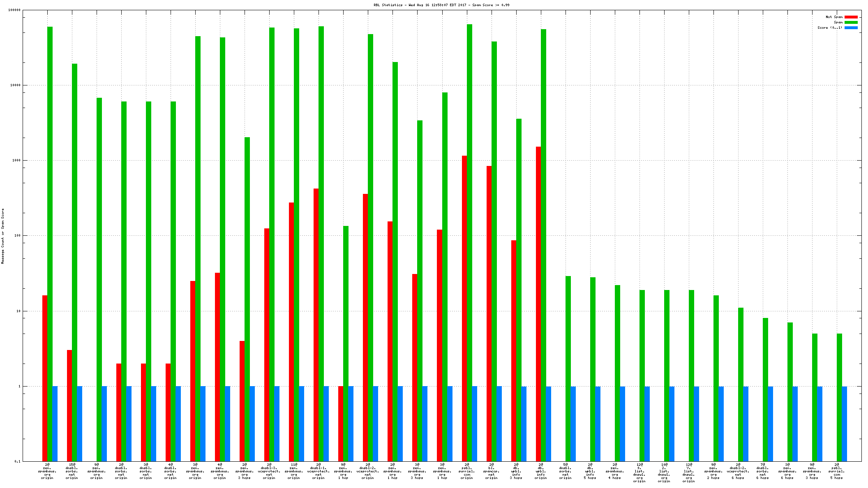Click the red Not Spam legend swatch
The width and height of the screenshot is (868, 488).
tap(851, 17)
